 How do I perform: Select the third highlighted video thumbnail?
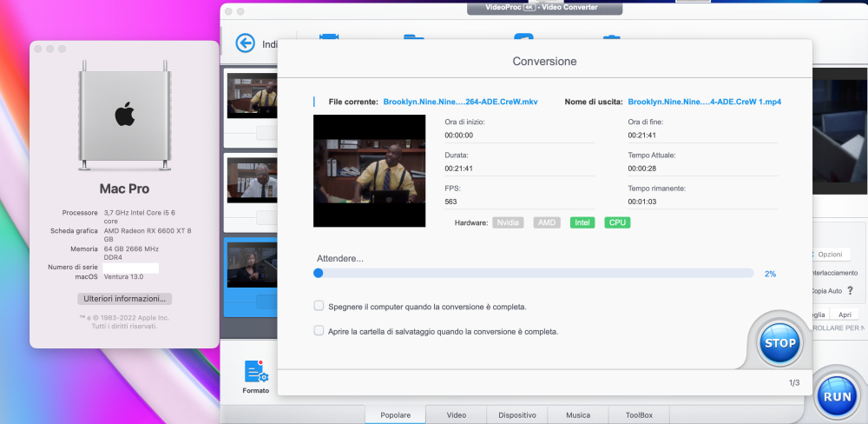pos(252,264)
